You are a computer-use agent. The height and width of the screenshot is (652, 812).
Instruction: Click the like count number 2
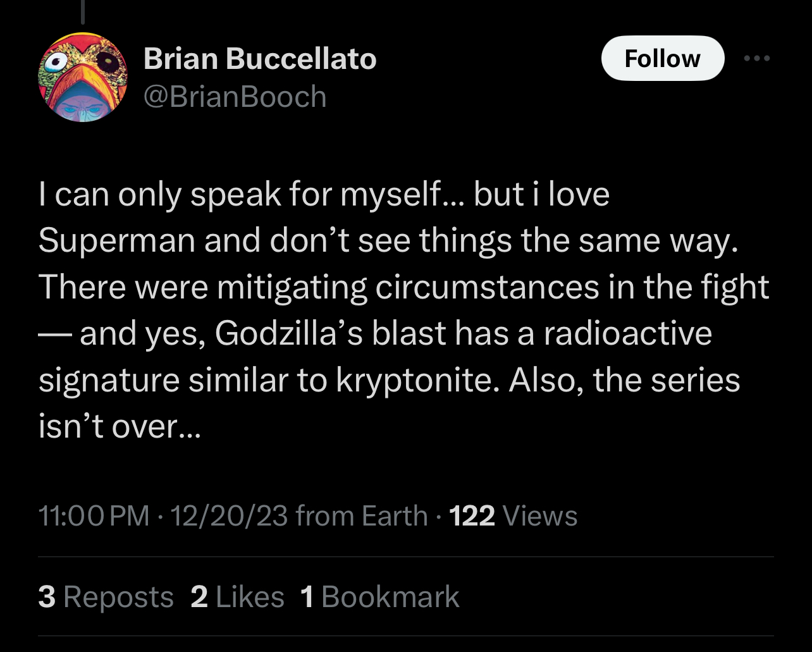point(199,597)
